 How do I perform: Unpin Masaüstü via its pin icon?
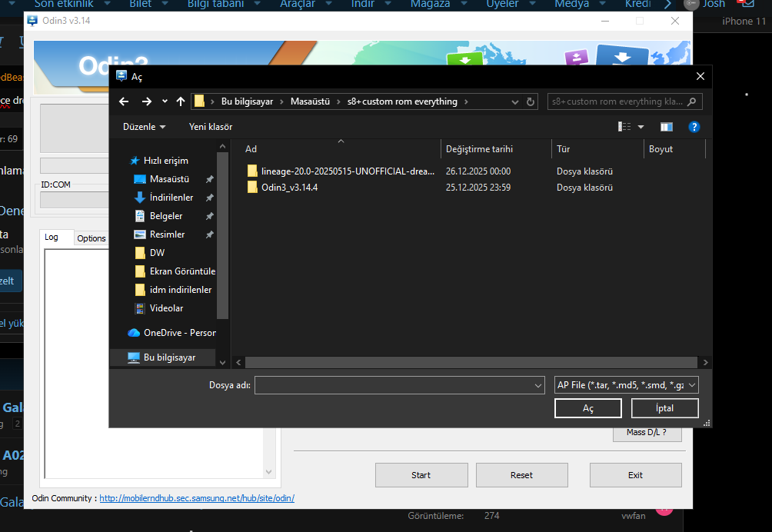(x=210, y=179)
